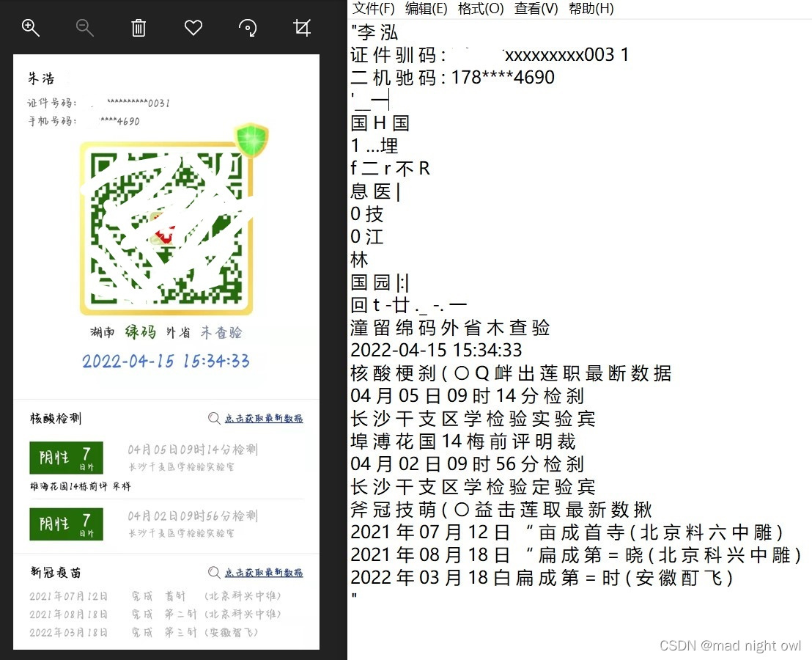This screenshot has width=812, height=660.
Task: Click the green shield badge on the QR code
Action: [x=251, y=139]
